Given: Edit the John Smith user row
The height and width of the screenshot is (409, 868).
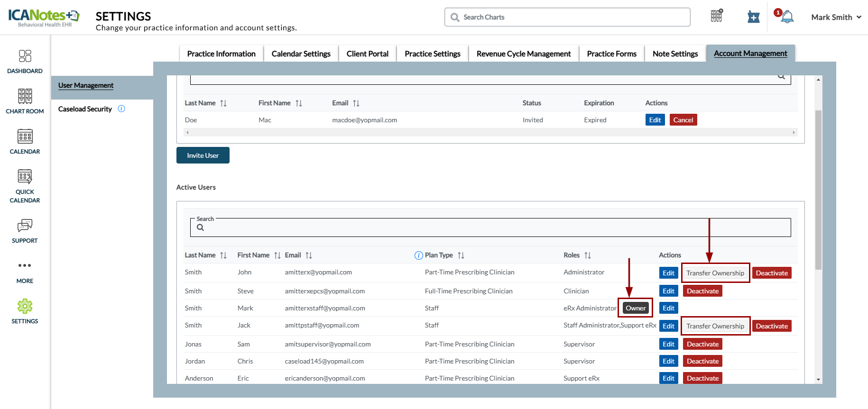Looking at the screenshot, I should pyautogui.click(x=668, y=273).
